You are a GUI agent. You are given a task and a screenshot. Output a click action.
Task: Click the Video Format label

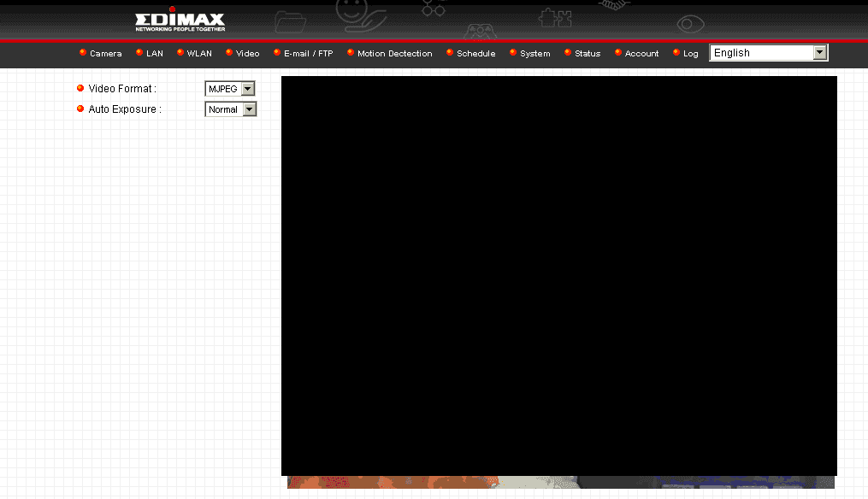[x=121, y=89]
